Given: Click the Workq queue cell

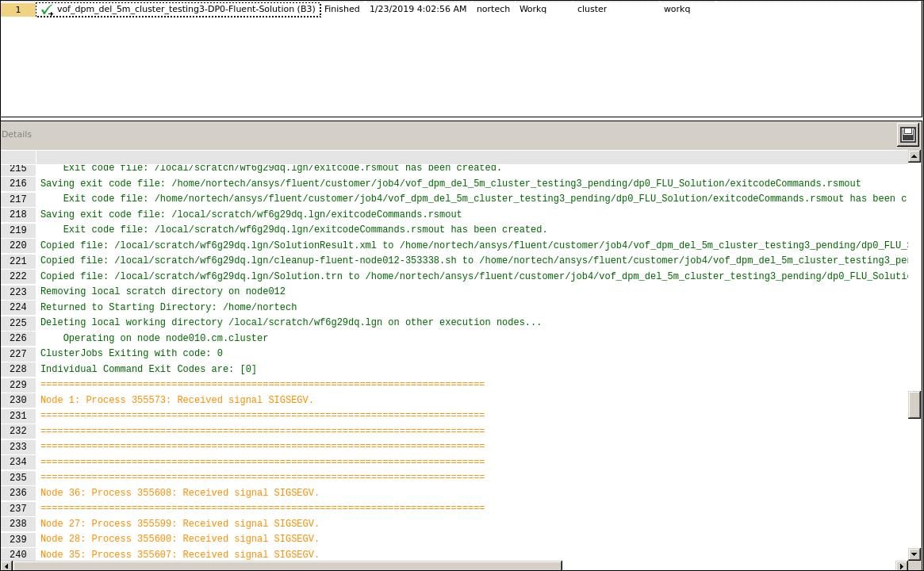Looking at the screenshot, I should [x=533, y=9].
